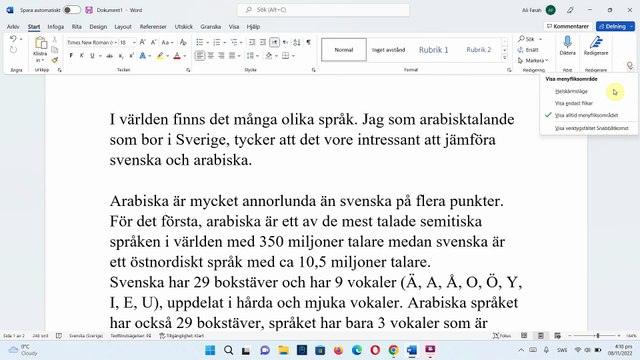Toggle Fokus mode in the status bar
The width and height of the screenshot is (640, 360).
tap(502, 336)
